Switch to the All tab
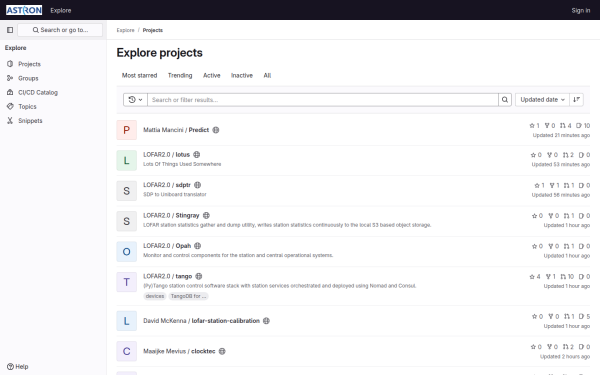The height and width of the screenshot is (375, 600). coord(267,75)
